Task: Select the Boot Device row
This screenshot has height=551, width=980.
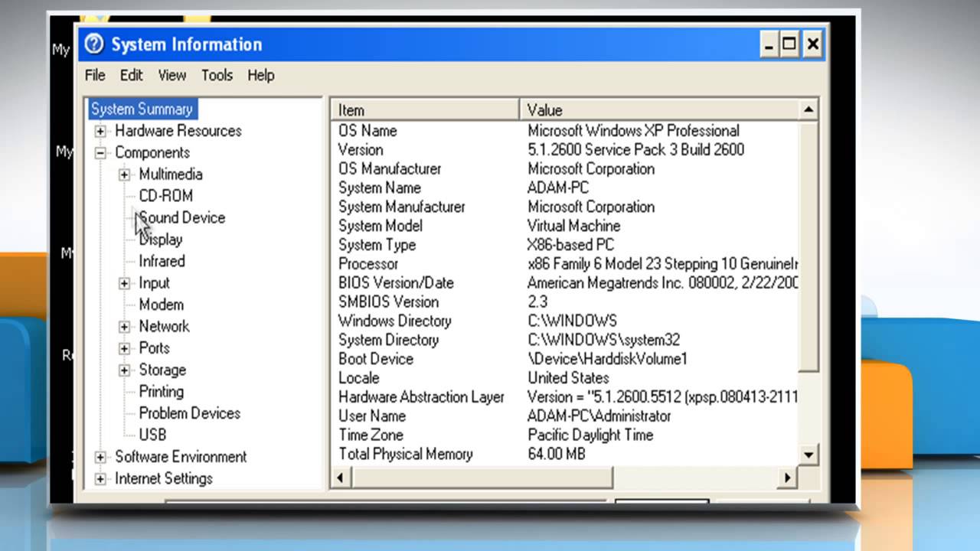Action: [565, 359]
